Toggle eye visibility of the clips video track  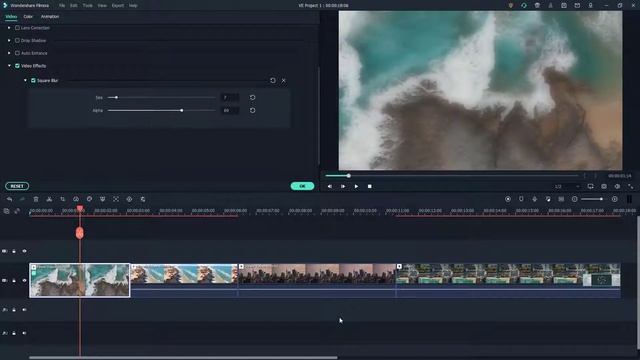[x=24, y=280]
